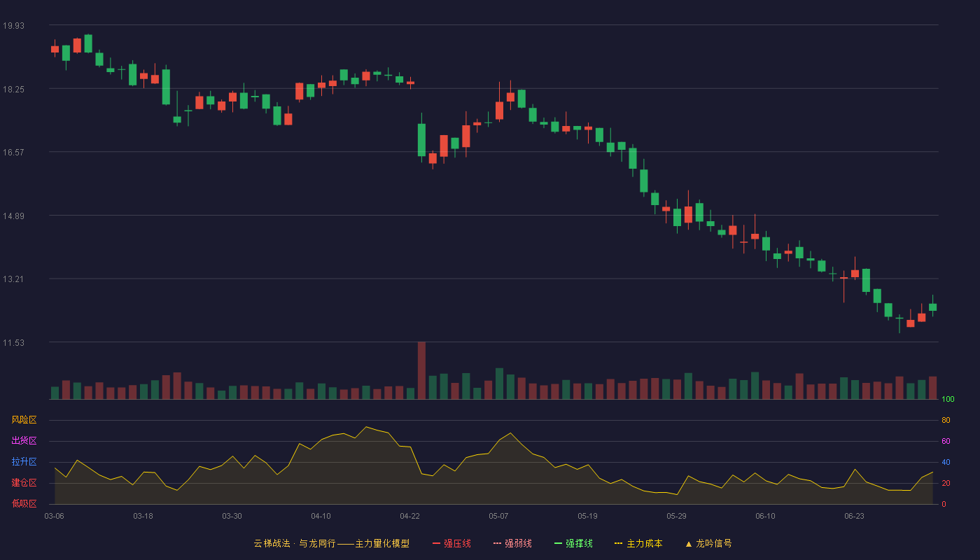
Task: Click the red 20 indicator scale value
Action: (x=946, y=483)
